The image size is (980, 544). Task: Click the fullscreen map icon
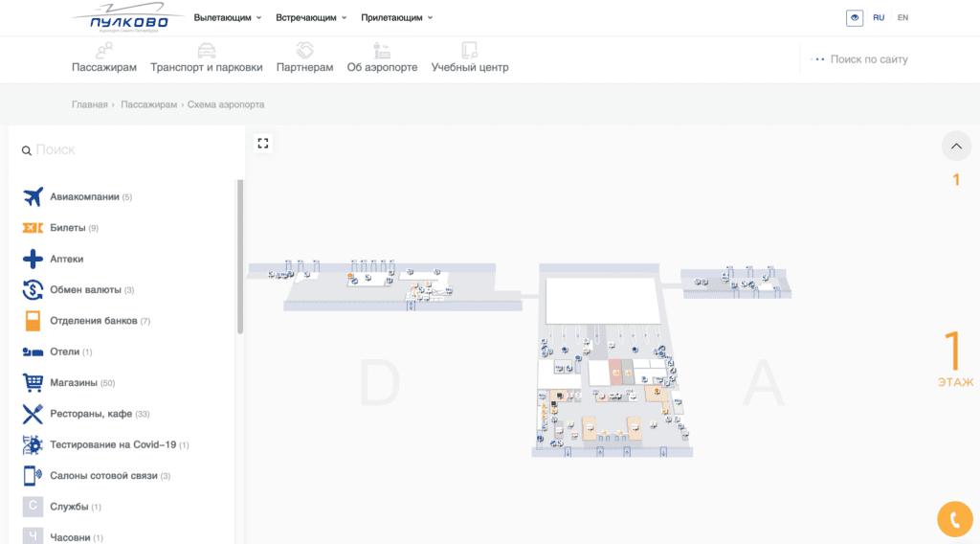[x=263, y=144]
